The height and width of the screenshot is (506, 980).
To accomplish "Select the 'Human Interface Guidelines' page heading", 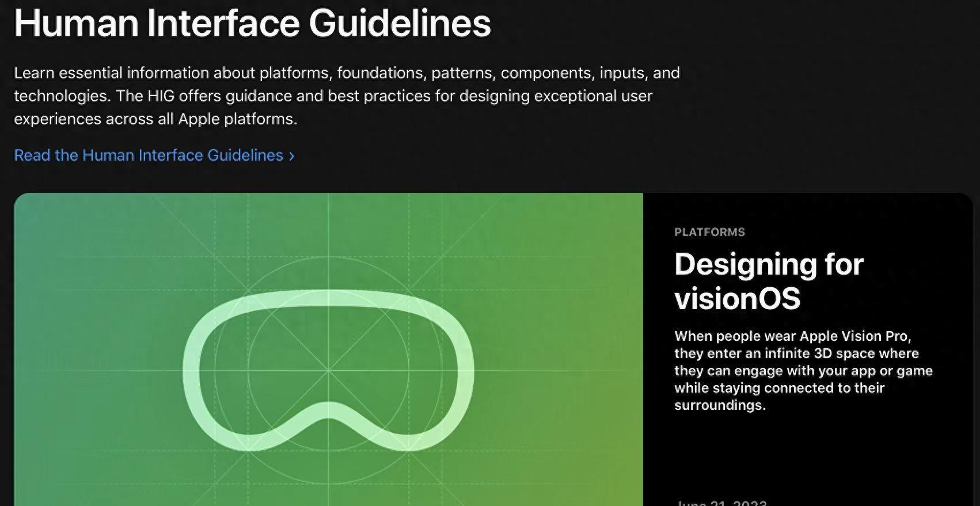I will coord(252,23).
